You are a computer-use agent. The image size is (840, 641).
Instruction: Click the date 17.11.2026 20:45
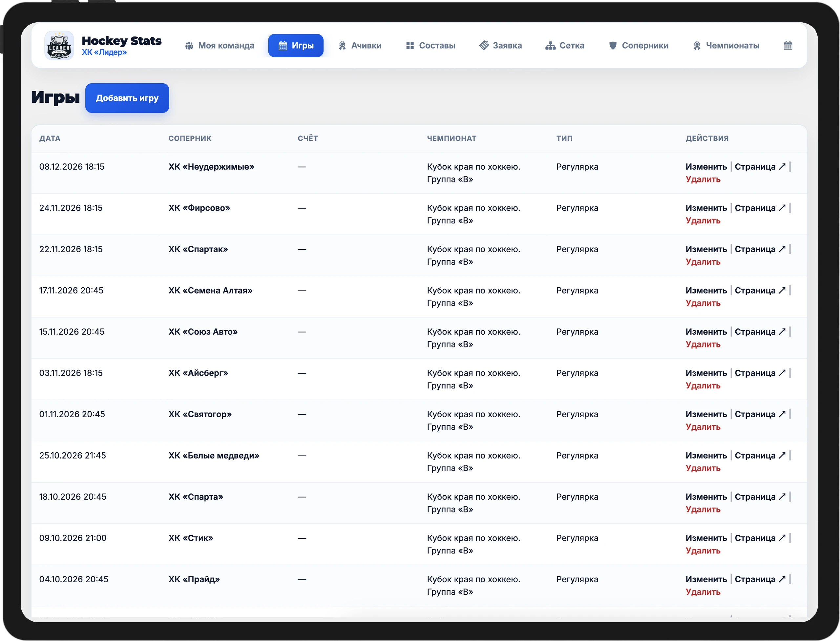tap(71, 290)
